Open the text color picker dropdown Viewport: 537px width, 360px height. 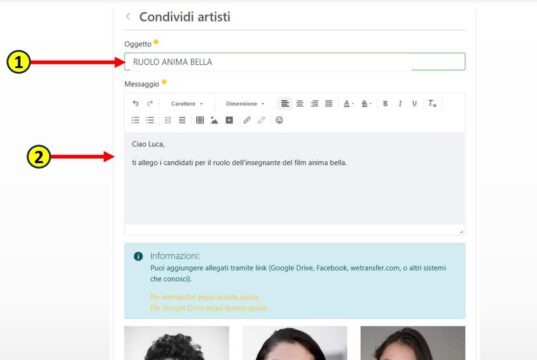[x=349, y=103]
